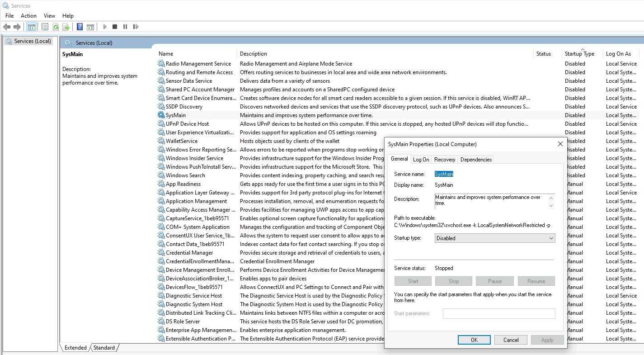Click Cancel in SysMain Properties
The width and height of the screenshot is (644, 355).
tap(511, 340)
